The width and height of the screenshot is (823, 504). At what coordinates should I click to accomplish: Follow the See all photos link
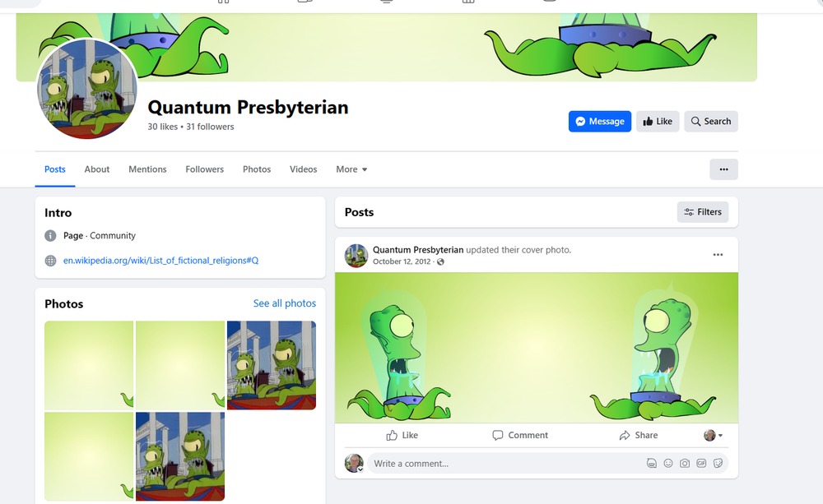tap(285, 303)
